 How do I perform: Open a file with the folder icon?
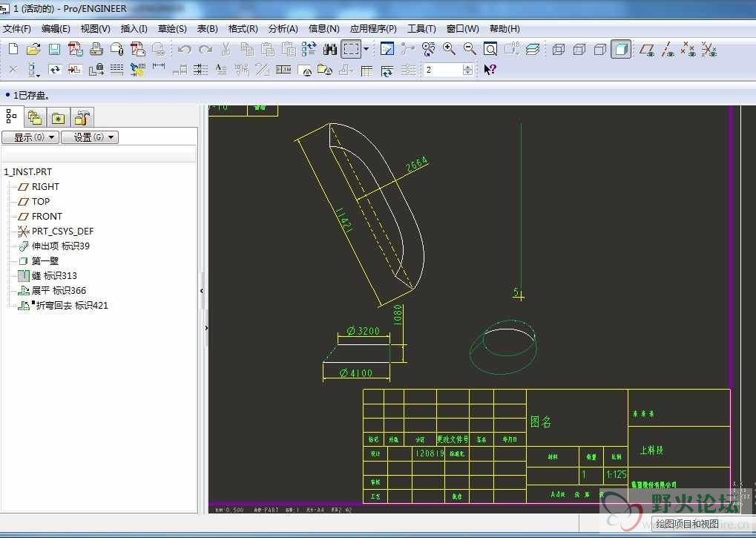(x=33, y=49)
